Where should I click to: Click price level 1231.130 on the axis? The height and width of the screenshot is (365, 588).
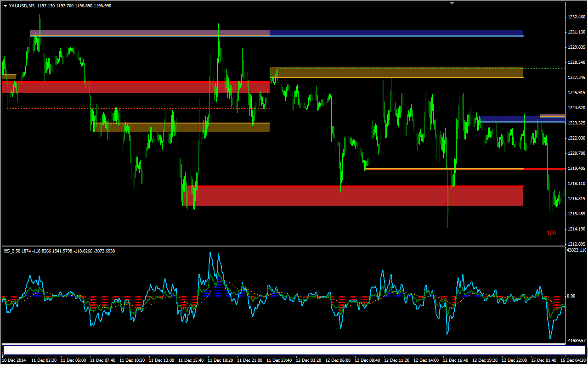[576, 32]
